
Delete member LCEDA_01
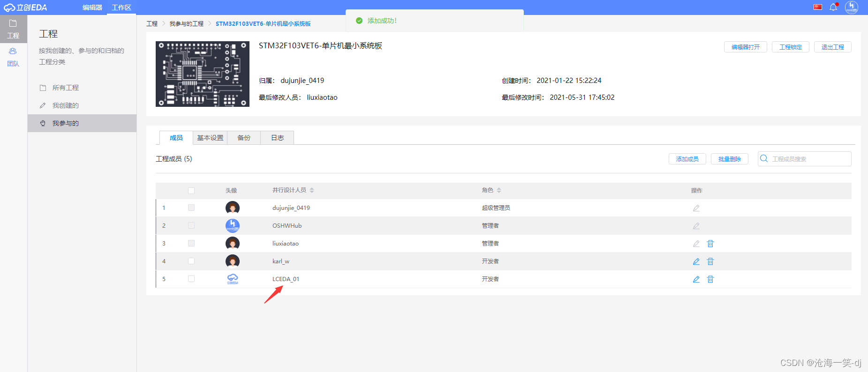click(710, 279)
